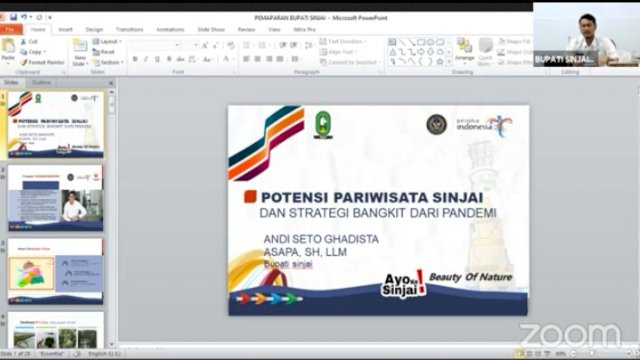Select slide 3 thumbnail with map
Image resolution: width=640 pixels, height=360 pixels.
pyautogui.click(x=56, y=272)
